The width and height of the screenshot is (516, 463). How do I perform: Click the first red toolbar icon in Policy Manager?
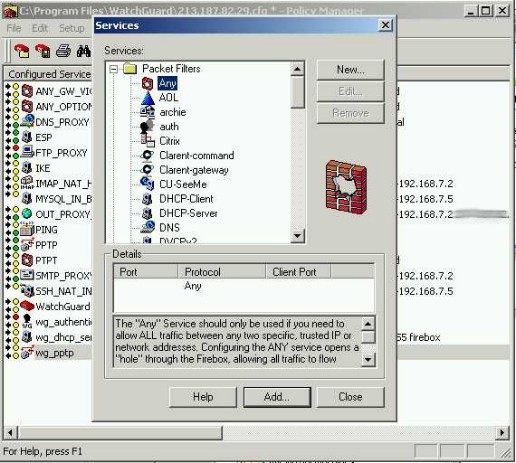point(22,51)
